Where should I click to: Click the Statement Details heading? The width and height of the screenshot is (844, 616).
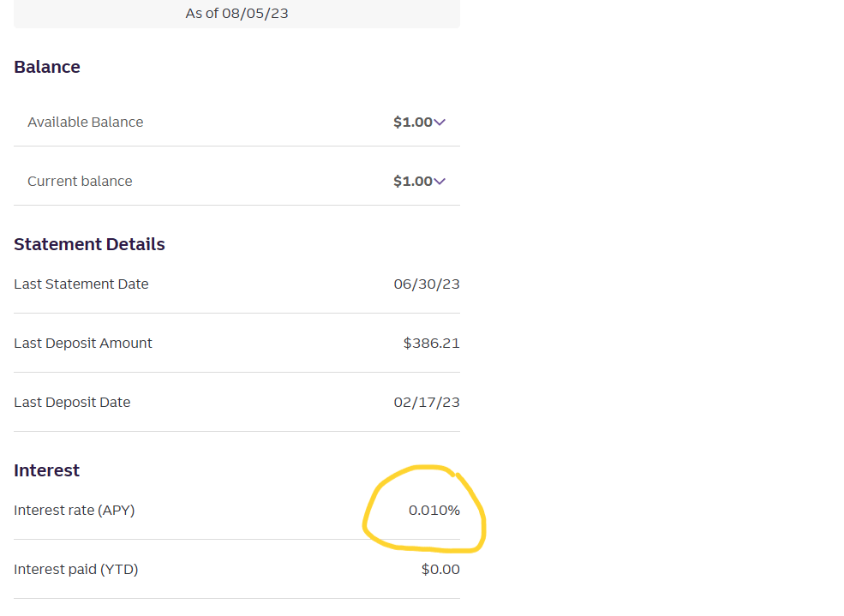89,244
